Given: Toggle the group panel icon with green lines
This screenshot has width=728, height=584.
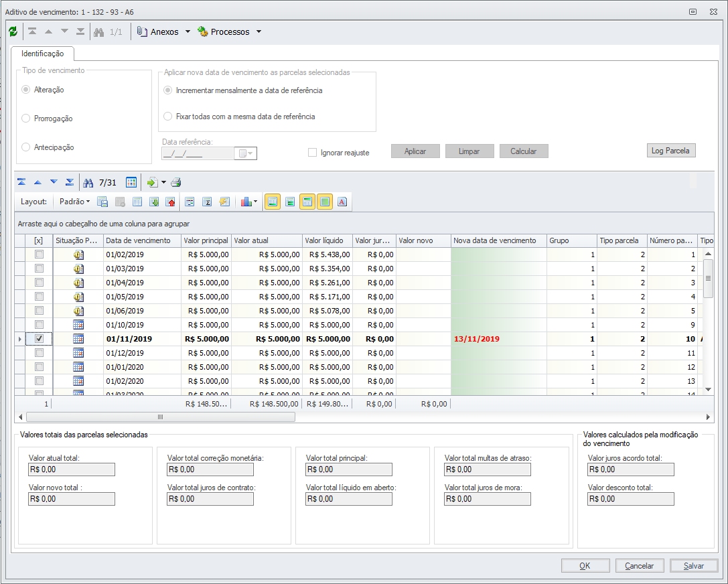Looking at the screenshot, I should pos(290,202).
